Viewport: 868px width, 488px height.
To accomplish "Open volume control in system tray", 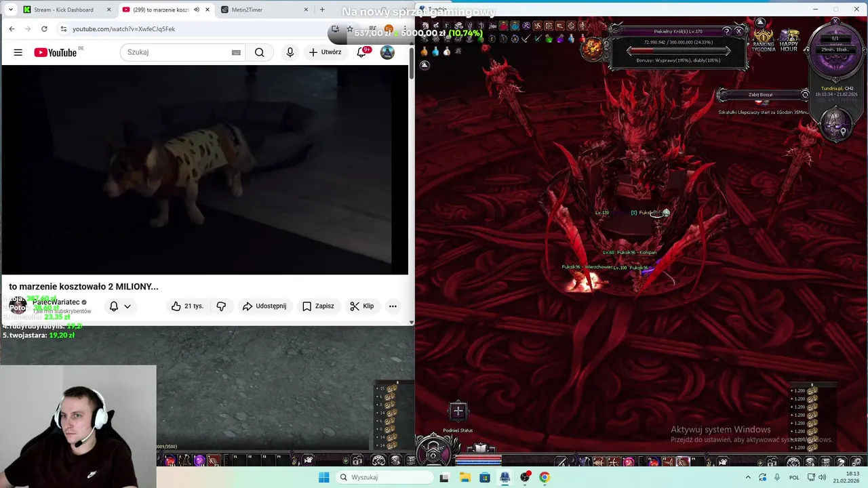I will click(x=823, y=477).
